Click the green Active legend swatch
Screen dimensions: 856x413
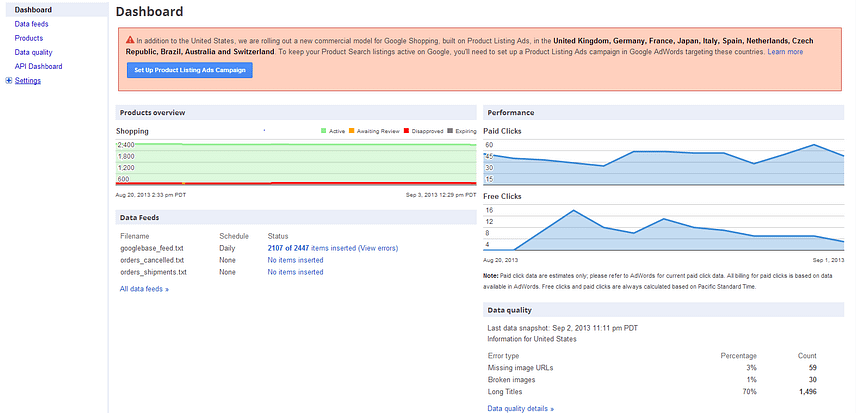tap(324, 131)
